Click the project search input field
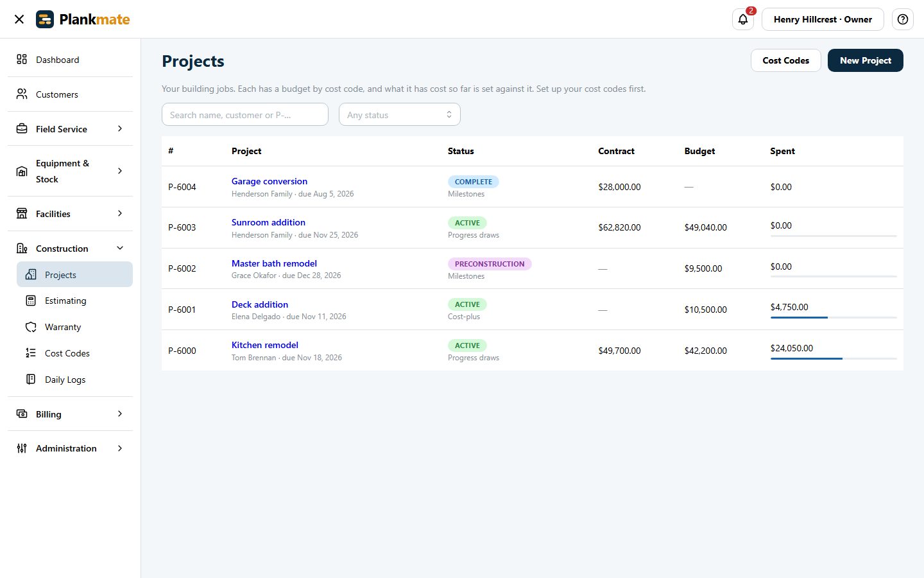The width and height of the screenshot is (924, 578). 244,114
